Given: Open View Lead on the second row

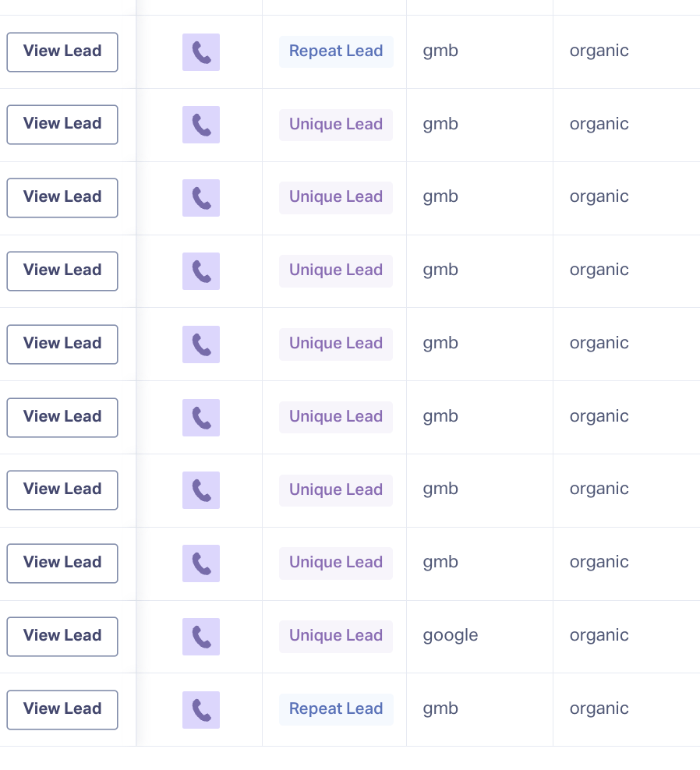Looking at the screenshot, I should (62, 125).
